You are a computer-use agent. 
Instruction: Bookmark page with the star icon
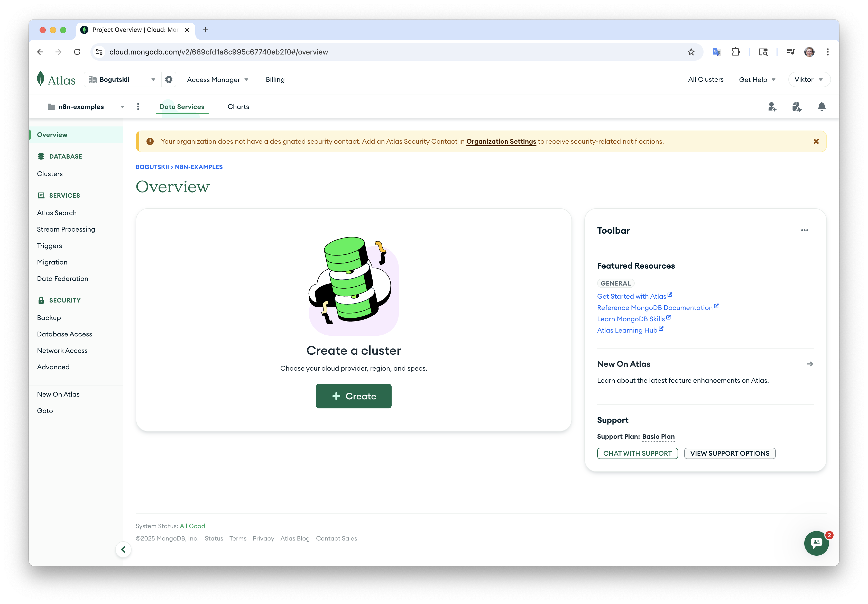(x=691, y=52)
